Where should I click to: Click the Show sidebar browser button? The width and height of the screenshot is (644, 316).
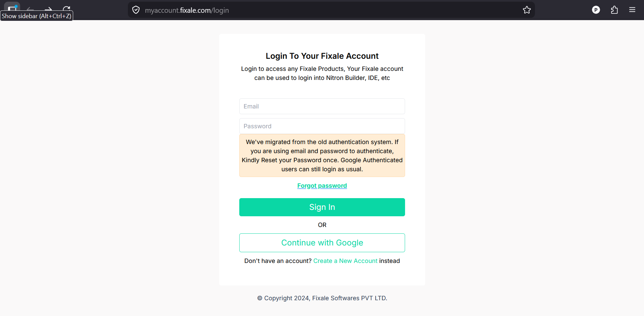pos(12,7)
